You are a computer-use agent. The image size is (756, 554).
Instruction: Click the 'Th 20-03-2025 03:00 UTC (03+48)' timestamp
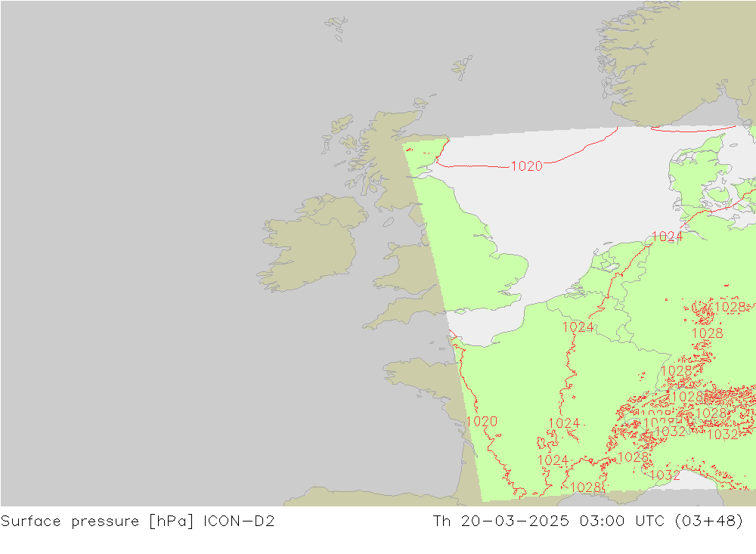tap(587, 522)
